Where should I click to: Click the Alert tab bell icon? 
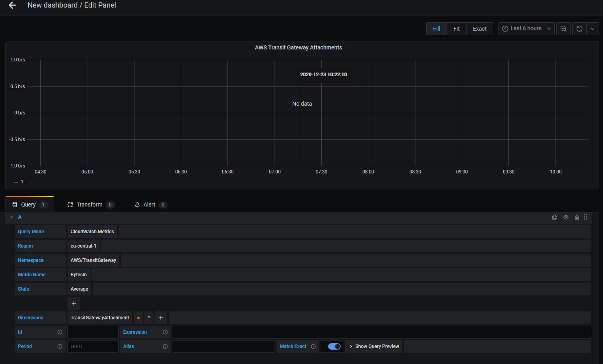coord(137,205)
